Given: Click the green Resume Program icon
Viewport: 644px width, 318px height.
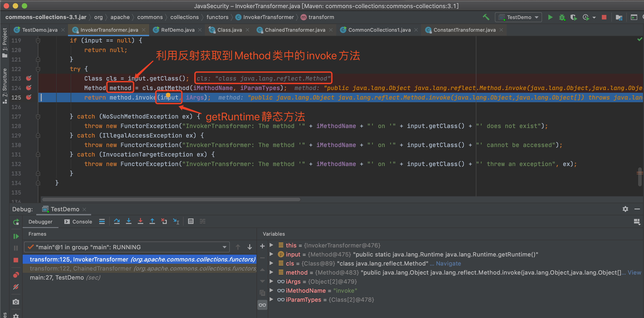Looking at the screenshot, I should coord(16,236).
